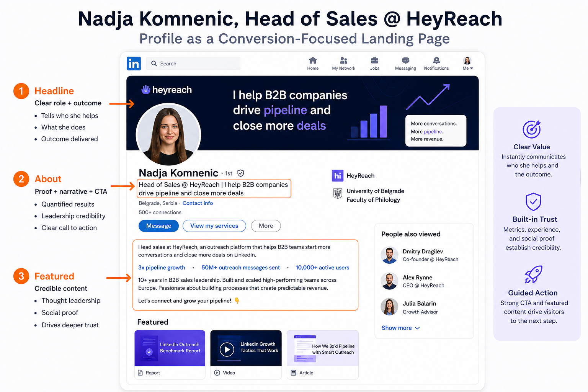Open the Contact info link
Screen dimensions: 588x392
click(198, 203)
